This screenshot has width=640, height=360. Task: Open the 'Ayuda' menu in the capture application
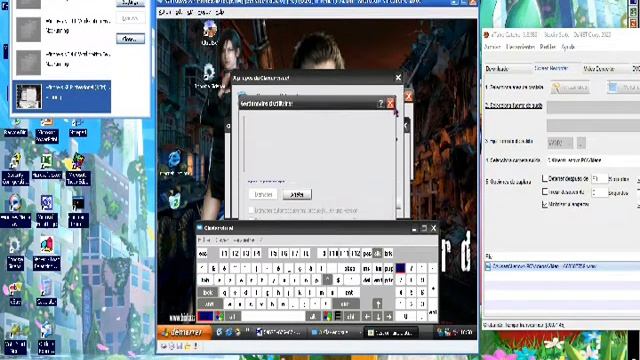(x=568, y=47)
